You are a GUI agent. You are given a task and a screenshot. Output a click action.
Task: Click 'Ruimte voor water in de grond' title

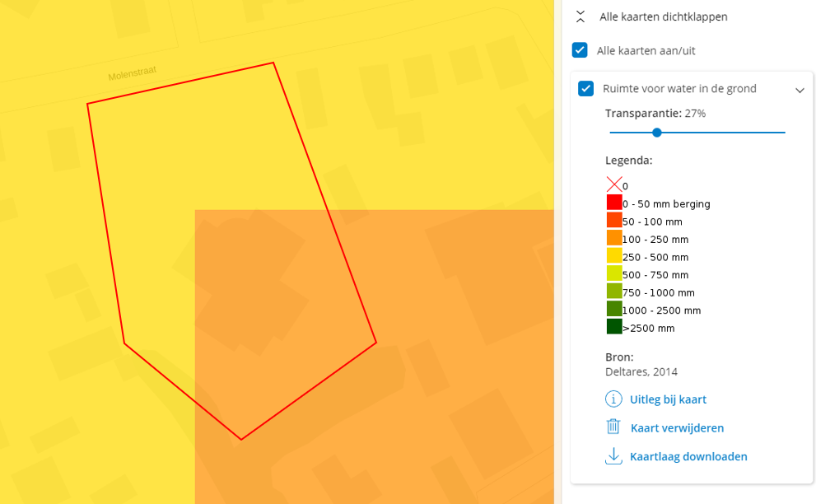pyautogui.click(x=679, y=88)
